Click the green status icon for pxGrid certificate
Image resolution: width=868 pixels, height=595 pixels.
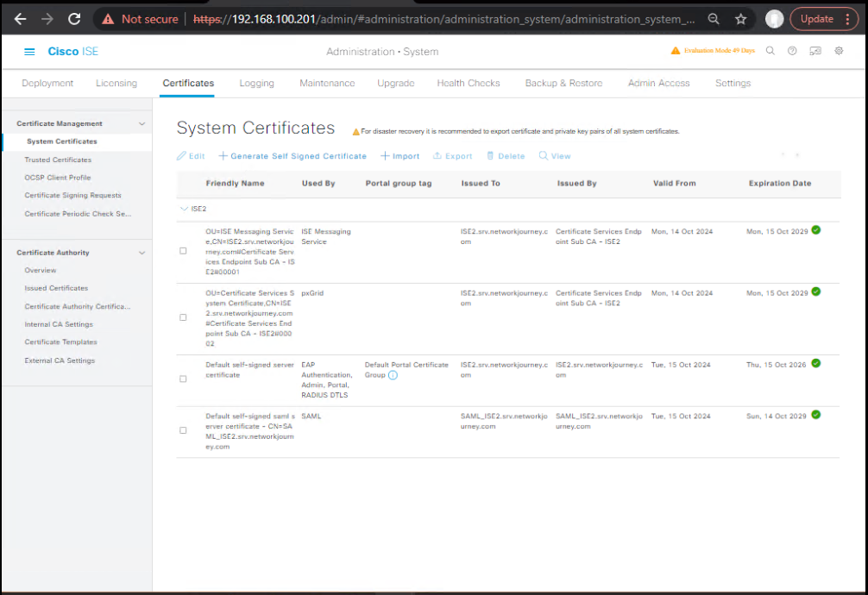(x=816, y=291)
